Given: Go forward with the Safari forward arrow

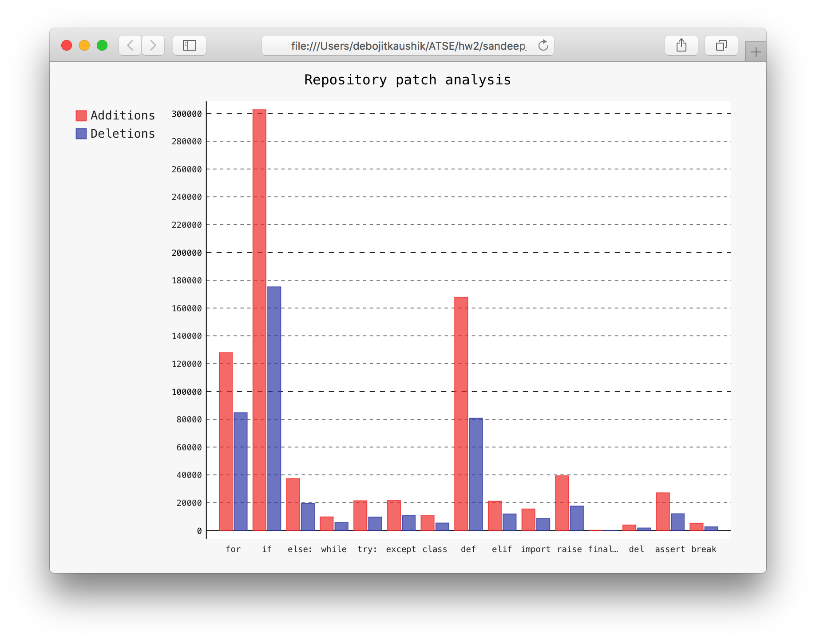Looking at the screenshot, I should click(x=153, y=45).
